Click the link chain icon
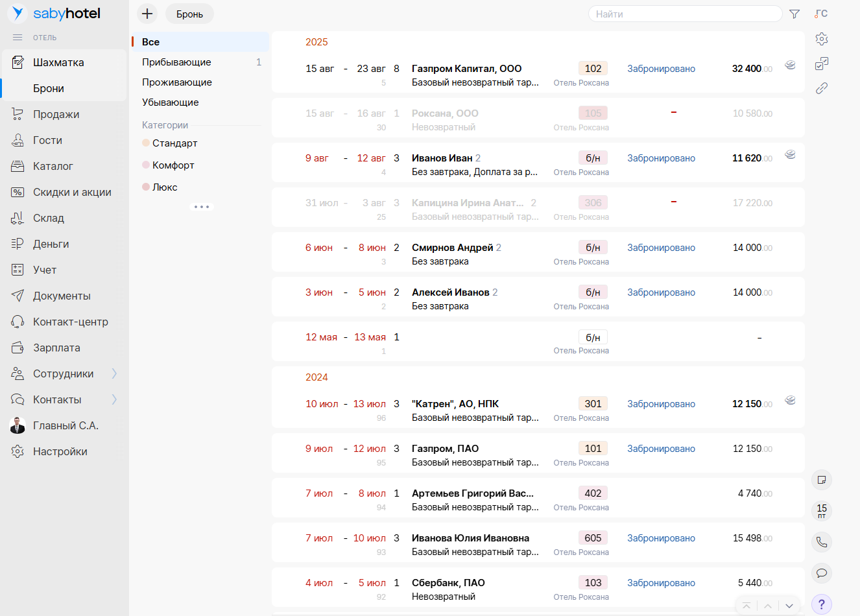The width and height of the screenshot is (860, 616). pyautogui.click(x=822, y=88)
